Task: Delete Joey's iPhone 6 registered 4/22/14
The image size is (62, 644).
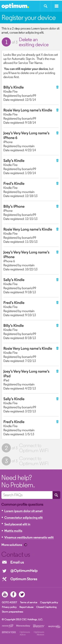Action: click(x=57, y=133)
